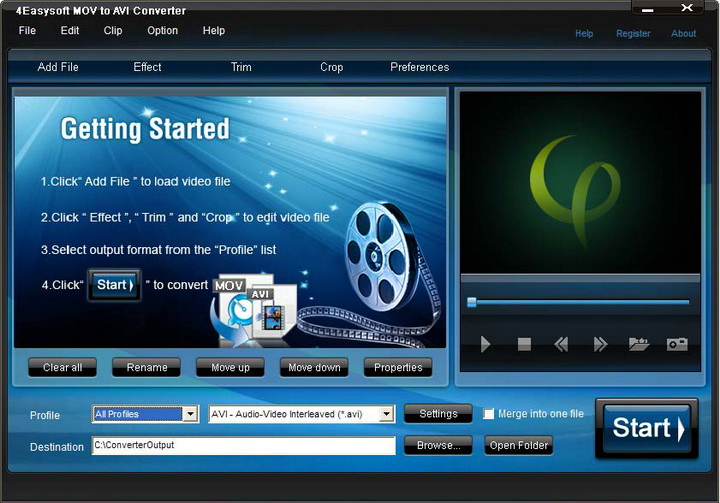Play the video in preview panel
Image resolution: width=720 pixels, height=503 pixels.
click(485, 344)
